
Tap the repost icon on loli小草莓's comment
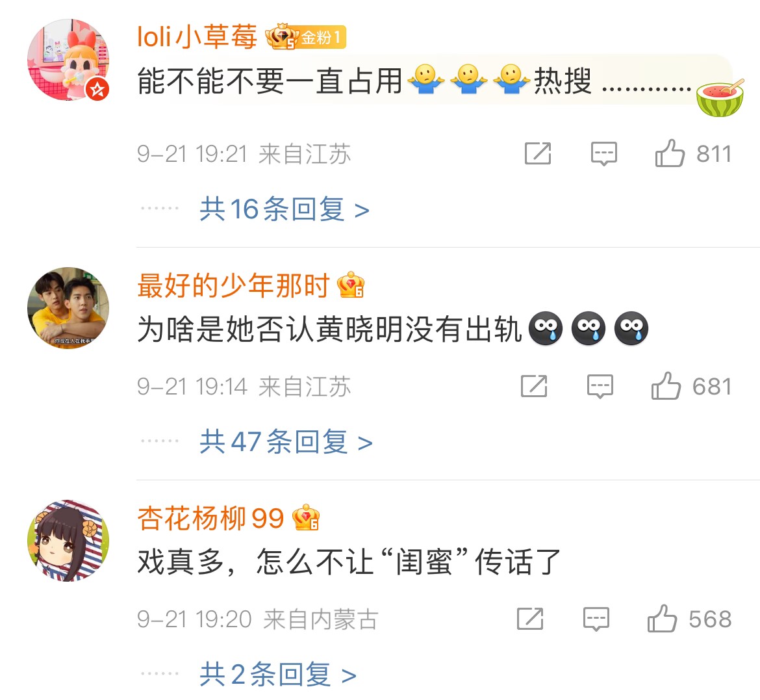click(x=538, y=153)
